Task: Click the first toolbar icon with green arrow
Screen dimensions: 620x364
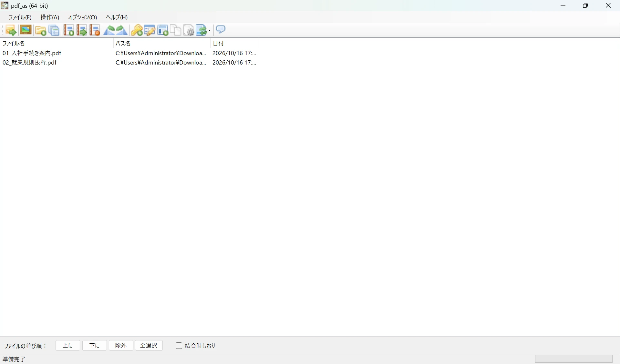Action: pyautogui.click(x=11, y=30)
